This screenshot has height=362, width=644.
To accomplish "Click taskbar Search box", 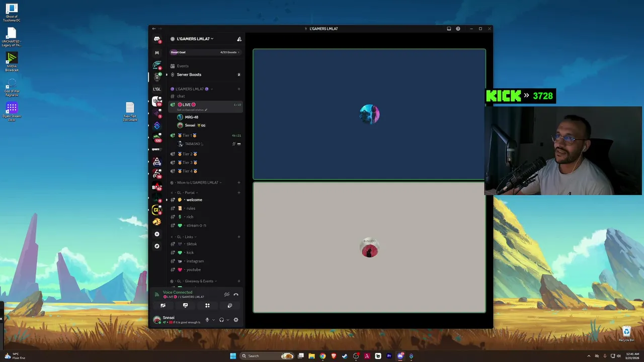I will tap(267, 356).
